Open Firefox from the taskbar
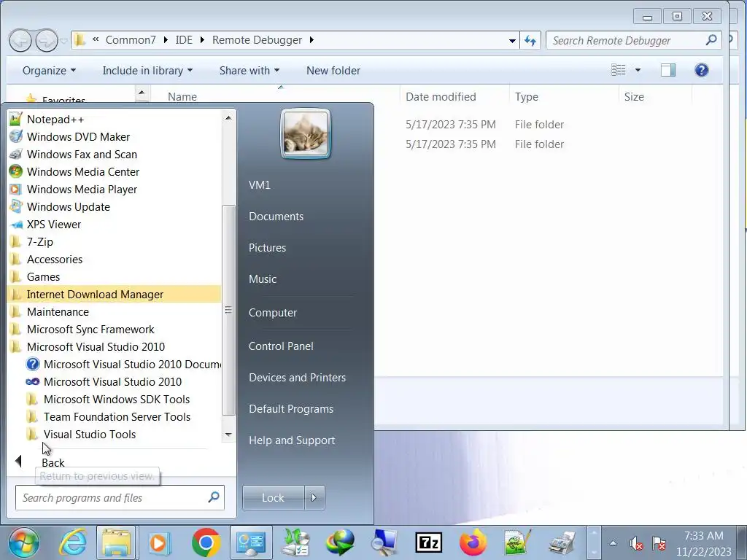The height and width of the screenshot is (560, 747). pyautogui.click(x=473, y=542)
